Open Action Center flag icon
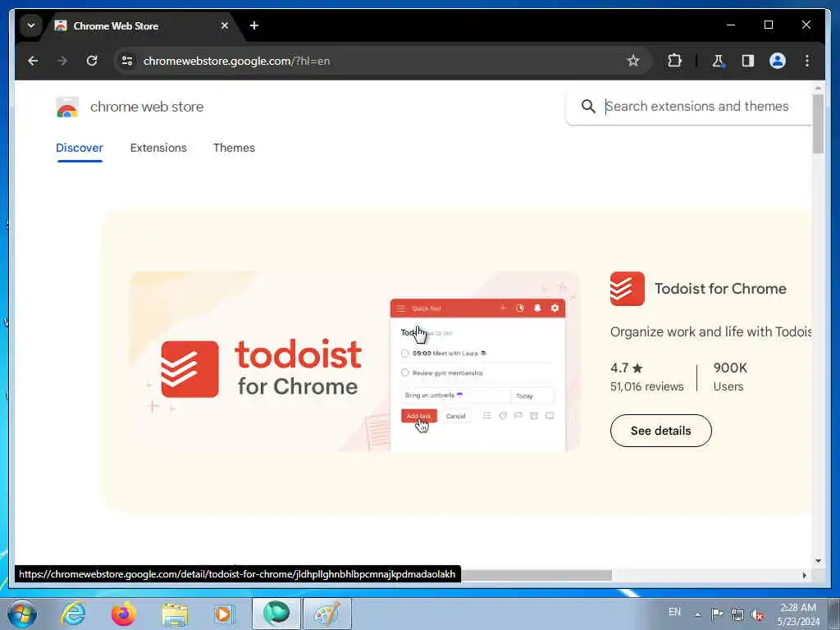840x630 pixels. (x=717, y=614)
